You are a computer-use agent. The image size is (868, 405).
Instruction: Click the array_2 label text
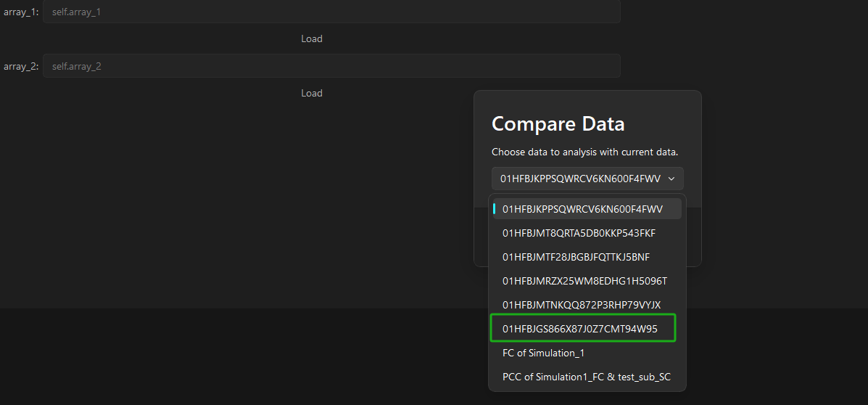point(20,66)
